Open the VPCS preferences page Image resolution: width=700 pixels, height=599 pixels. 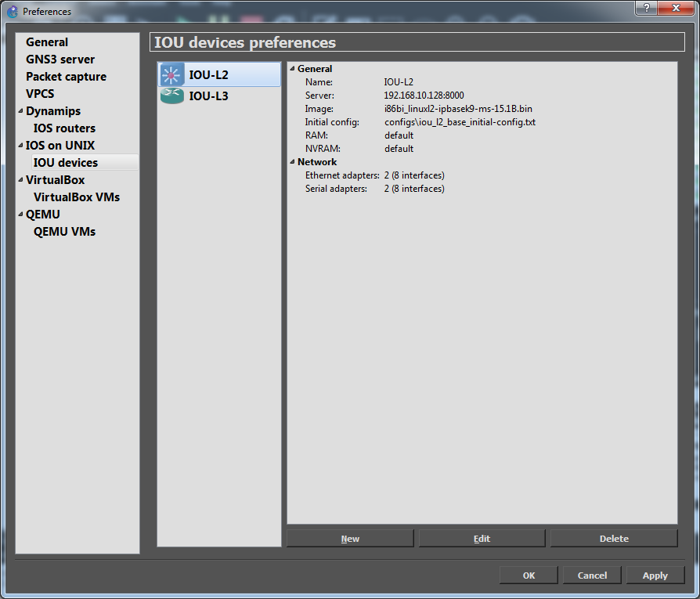(40, 94)
